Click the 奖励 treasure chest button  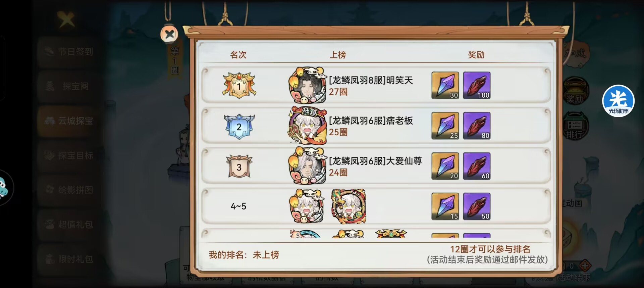[x=575, y=91]
